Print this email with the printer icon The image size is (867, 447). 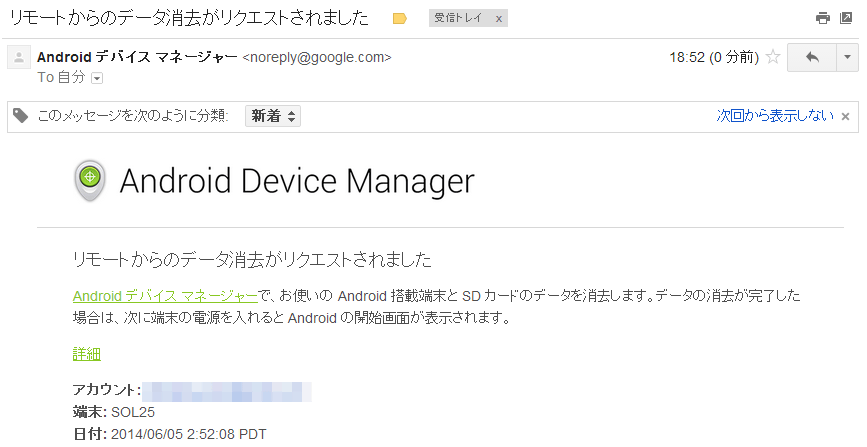tap(823, 18)
